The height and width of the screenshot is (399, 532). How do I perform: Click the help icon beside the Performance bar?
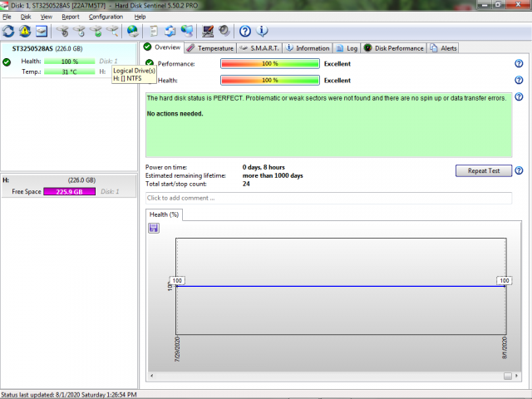pyautogui.click(x=519, y=63)
